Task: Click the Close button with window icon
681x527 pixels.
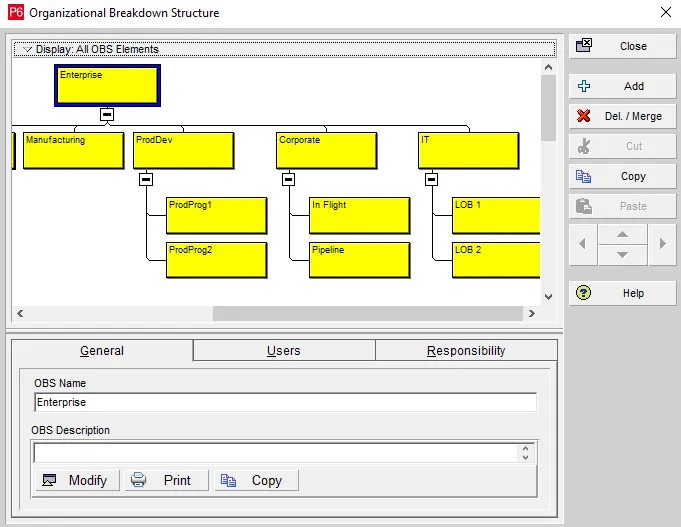Action: 622,46
